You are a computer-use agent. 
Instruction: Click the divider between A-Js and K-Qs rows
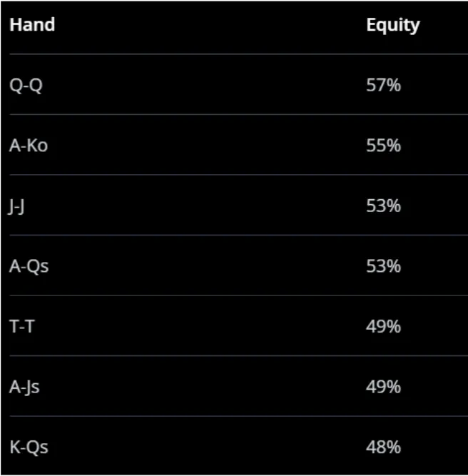pos(234,416)
